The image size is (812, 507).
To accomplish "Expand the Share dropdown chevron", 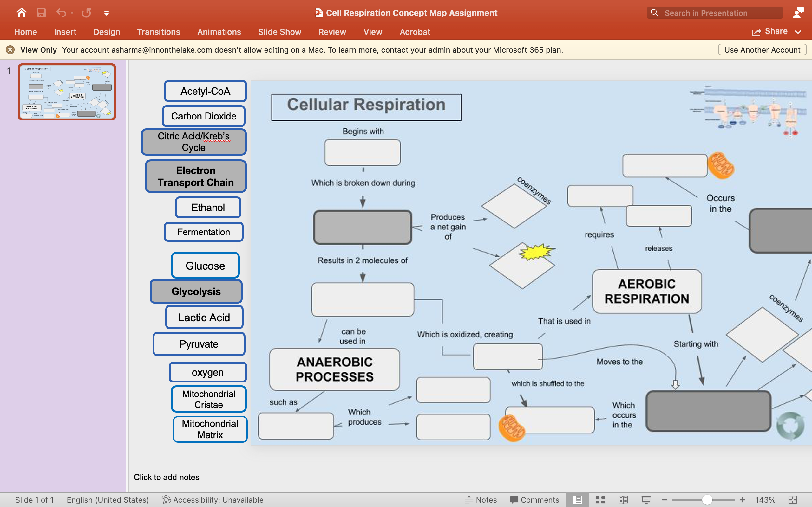I will [799, 32].
